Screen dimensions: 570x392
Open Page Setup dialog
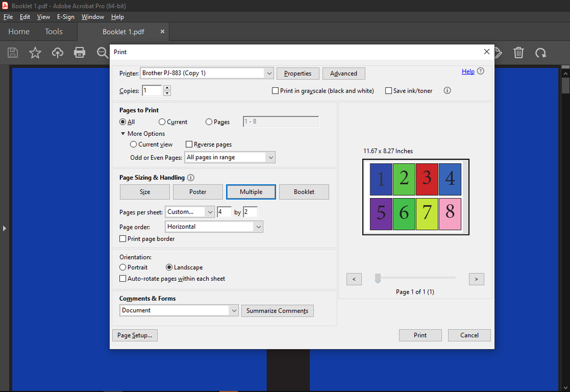135,336
